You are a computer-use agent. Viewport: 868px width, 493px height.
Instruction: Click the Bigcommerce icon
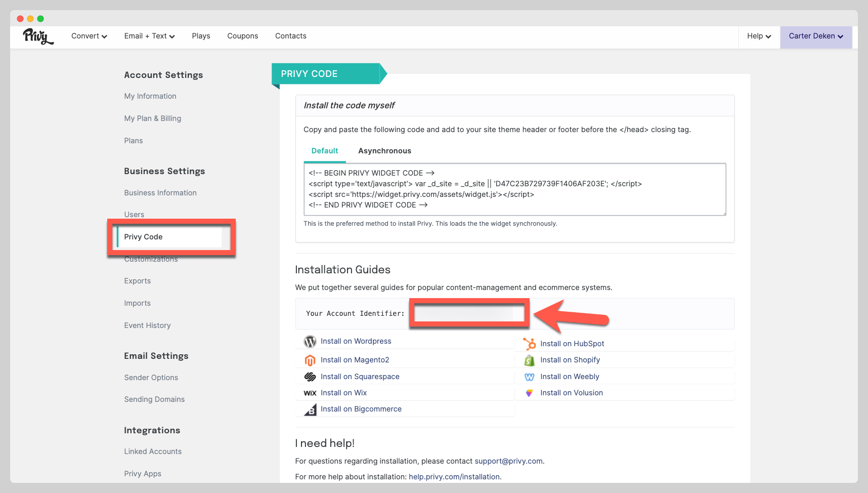click(310, 409)
